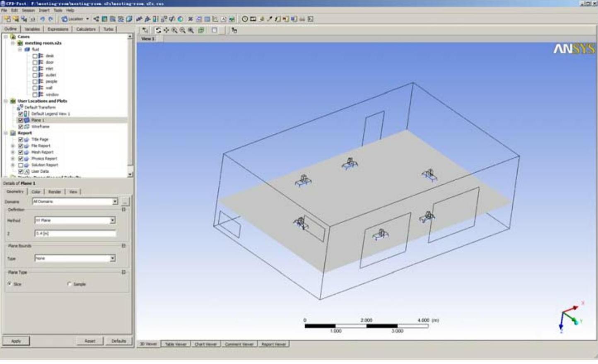The image size is (598, 364).
Task: Click the Zoom Box magnifier icon
Action: pyautogui.click(x=183, y=30)
